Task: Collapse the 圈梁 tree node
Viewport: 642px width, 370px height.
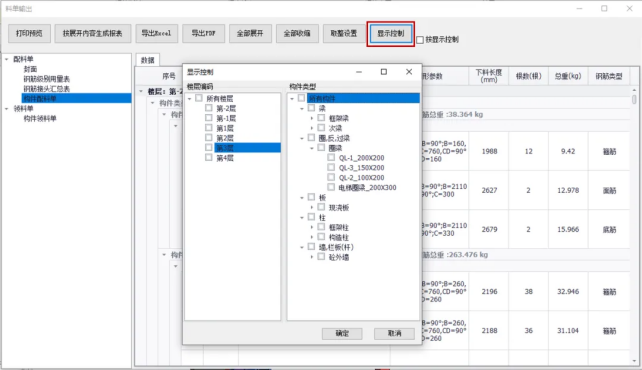Action: 312,148
